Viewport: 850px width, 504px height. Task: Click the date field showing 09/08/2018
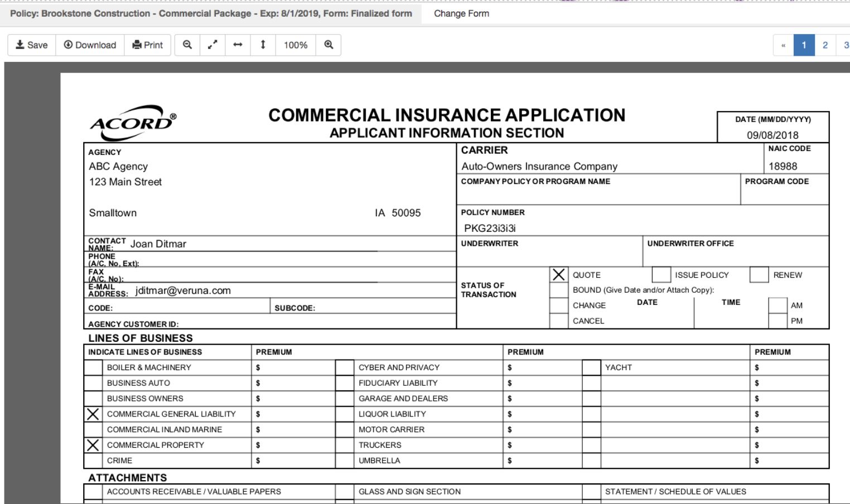(772, 135)
